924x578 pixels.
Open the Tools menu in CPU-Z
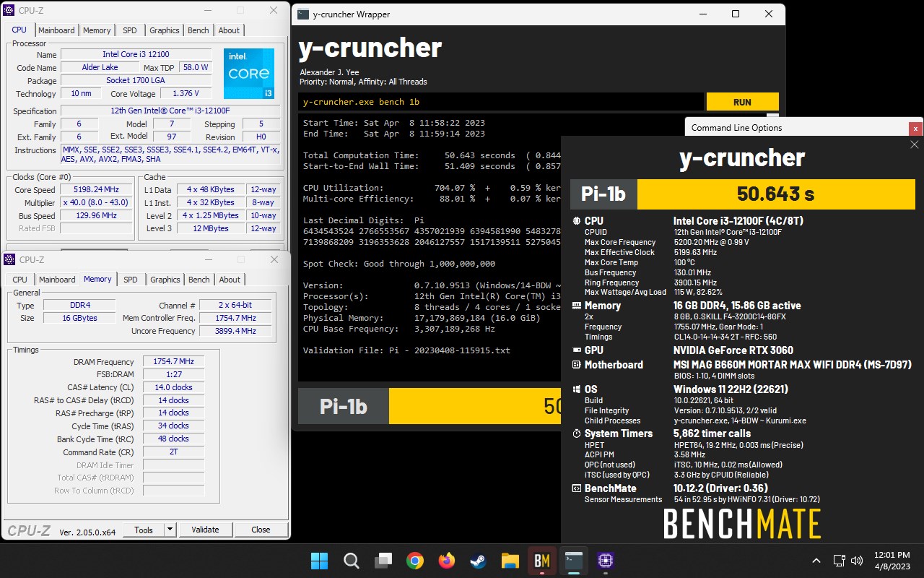tap(144, 530)
